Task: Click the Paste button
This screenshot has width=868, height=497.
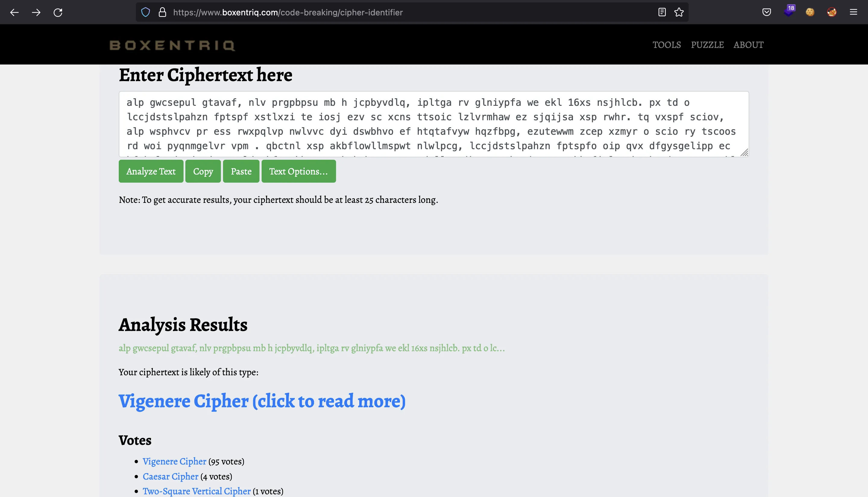Action: click(x=241, y=171)
